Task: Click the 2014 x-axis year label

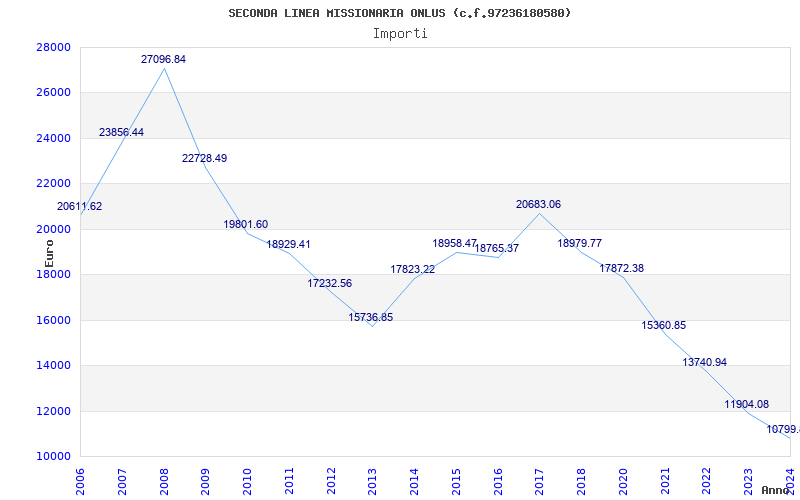Action: [415, 481]
